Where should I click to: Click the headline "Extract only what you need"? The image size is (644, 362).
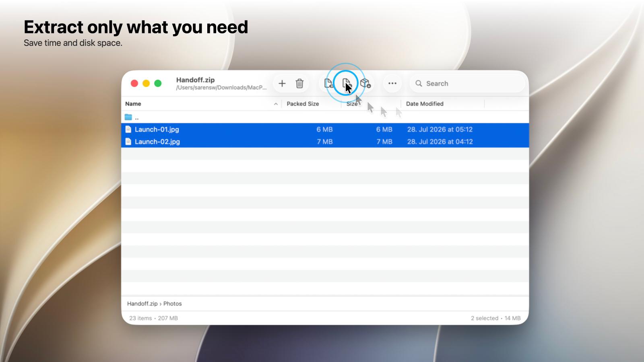[136, 27]
